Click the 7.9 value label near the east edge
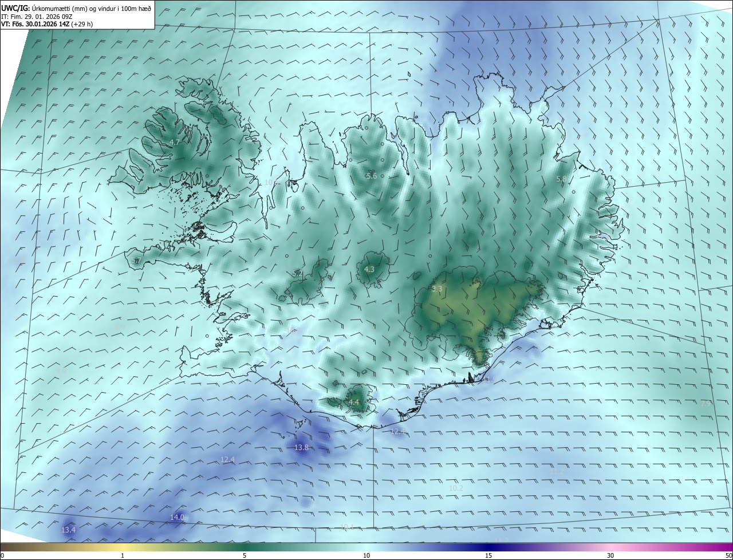This screenshot has height=560, width=733. coord(706,403)
